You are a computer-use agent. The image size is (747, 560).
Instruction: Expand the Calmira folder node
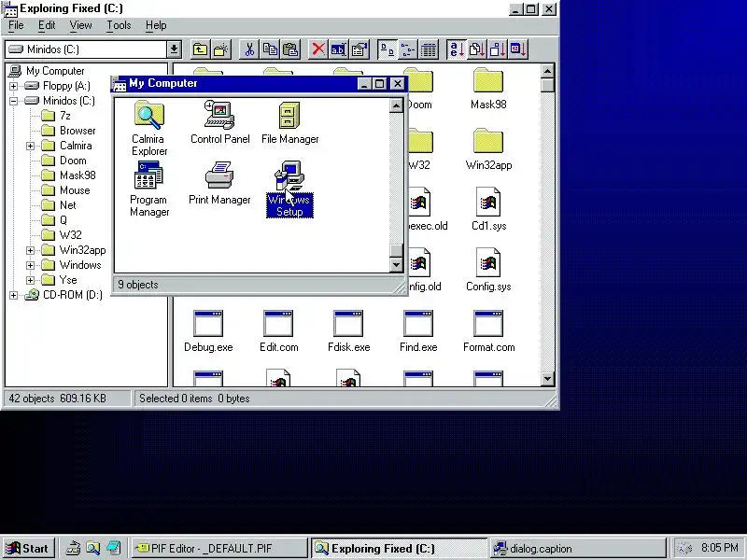pos(30,146)
